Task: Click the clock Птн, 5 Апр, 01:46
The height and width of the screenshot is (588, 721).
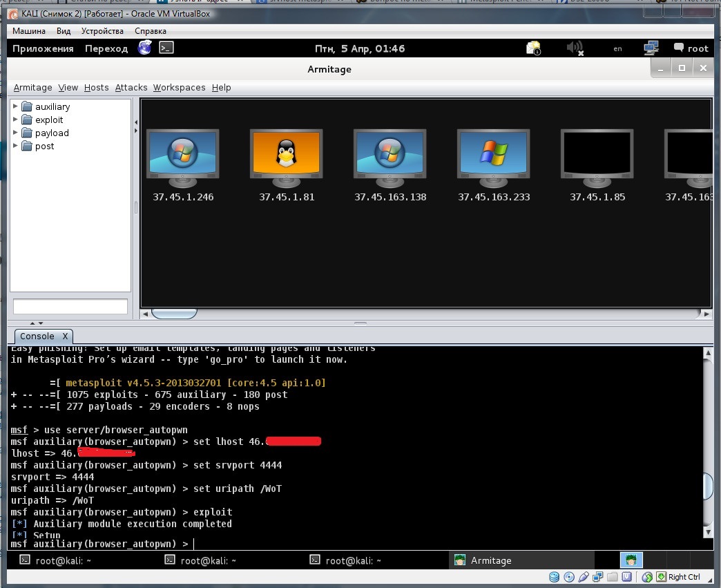Action: pyautogui.click(x=360, y=48)
